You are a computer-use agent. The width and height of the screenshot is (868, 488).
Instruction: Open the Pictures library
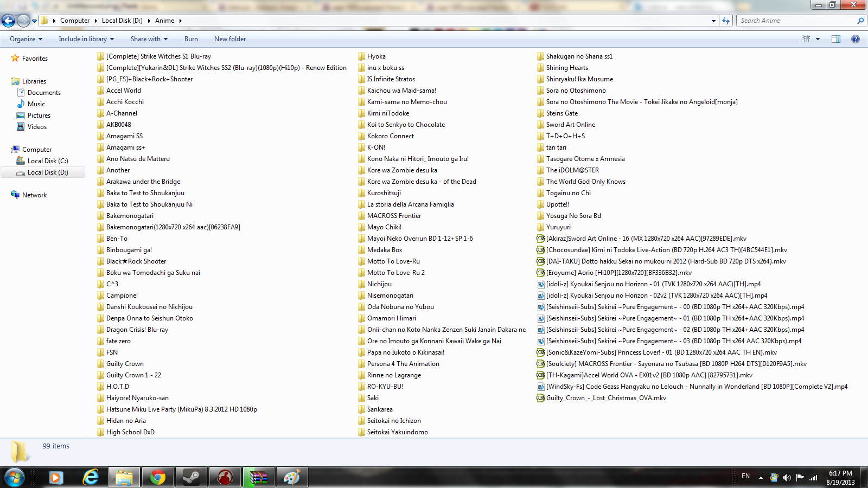pos(39,115)
